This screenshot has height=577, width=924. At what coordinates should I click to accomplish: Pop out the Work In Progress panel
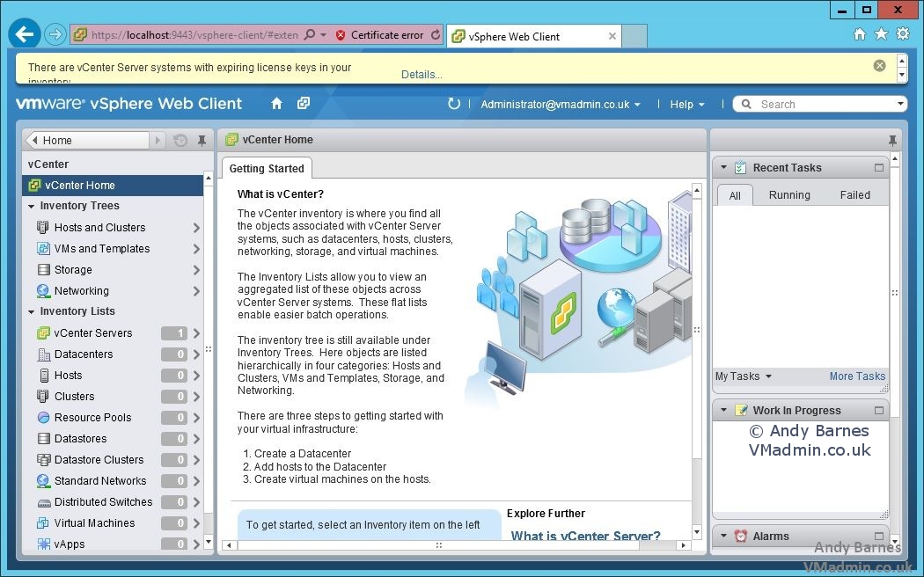877,410
